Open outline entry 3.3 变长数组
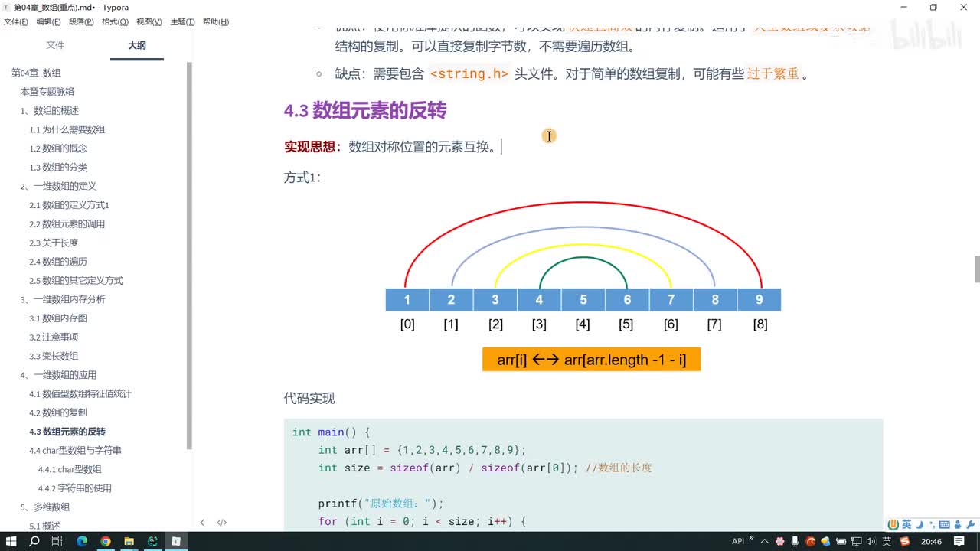This screenshot has height=551, width=980. [x=54, y=356]
